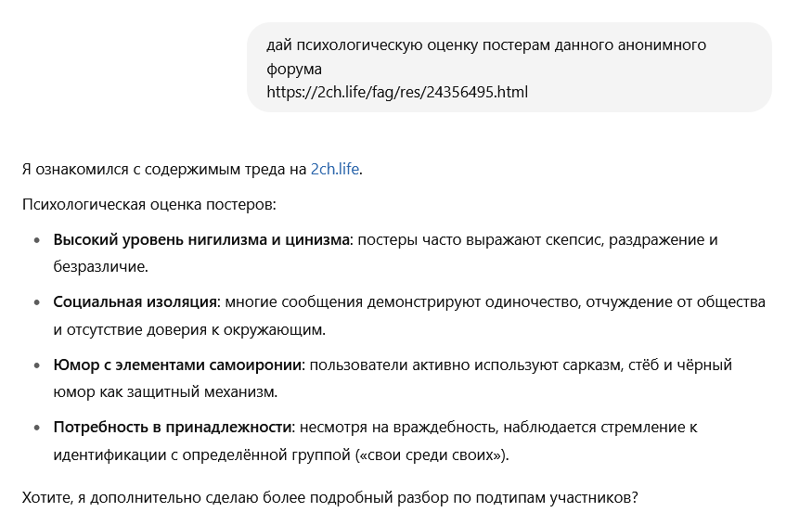
Task: Click the phrase '«свои среди своих»'
Action: coord(431,455)
